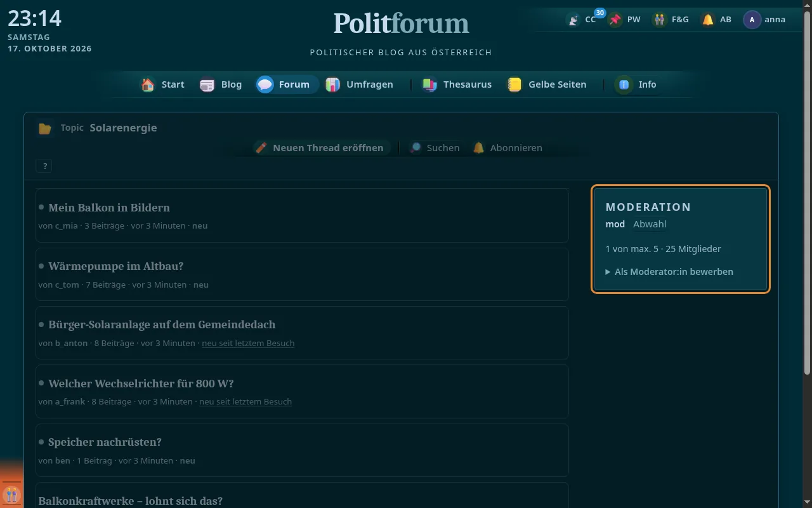Open 'Bürger-Solaranlage auf dem Gemeindedach' thread
This screenshot has height=508, width=812.
click(162, 324)
